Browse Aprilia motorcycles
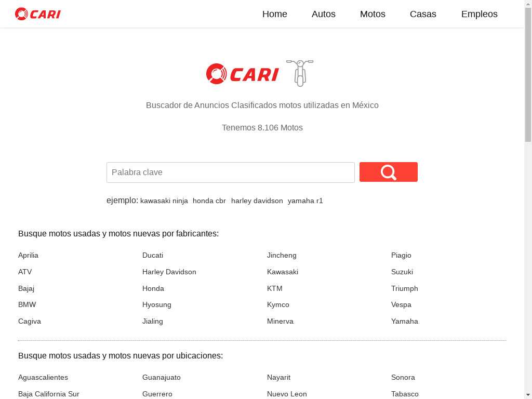Viewport: 532px width, 399px height. (x=28, y=255)
